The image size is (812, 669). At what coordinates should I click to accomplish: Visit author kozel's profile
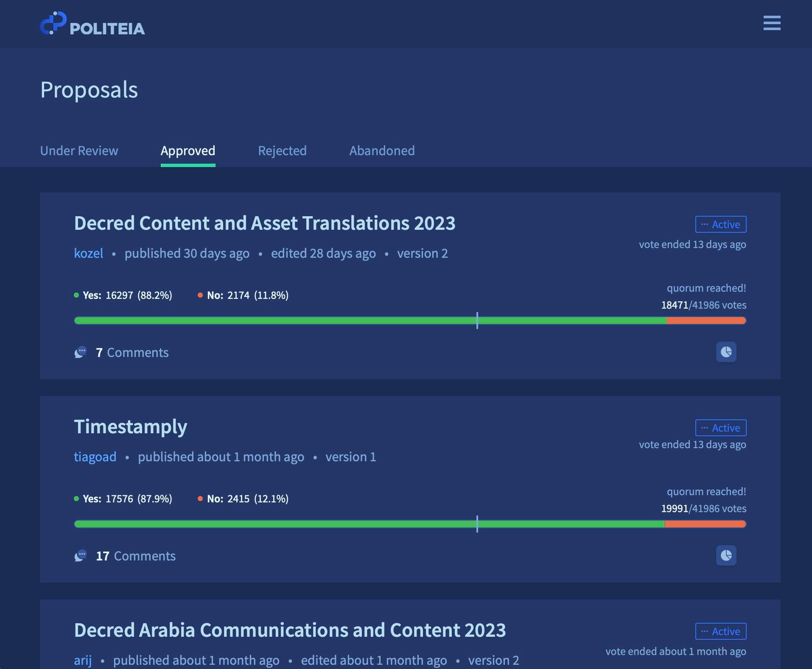[89, 253]
